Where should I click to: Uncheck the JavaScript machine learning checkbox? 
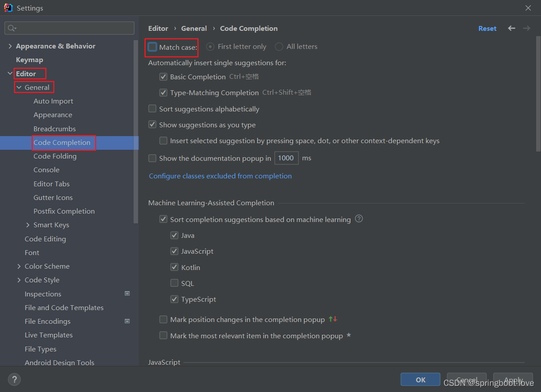175,251
